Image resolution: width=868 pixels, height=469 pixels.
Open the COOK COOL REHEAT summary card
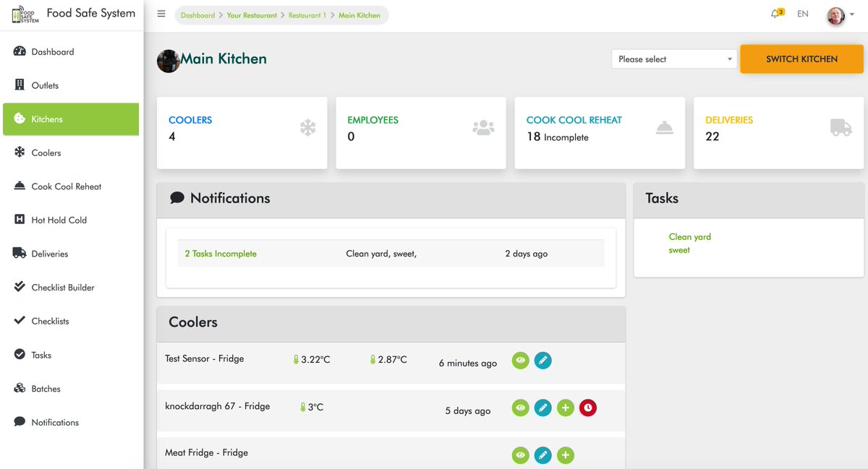pos(600,133)
